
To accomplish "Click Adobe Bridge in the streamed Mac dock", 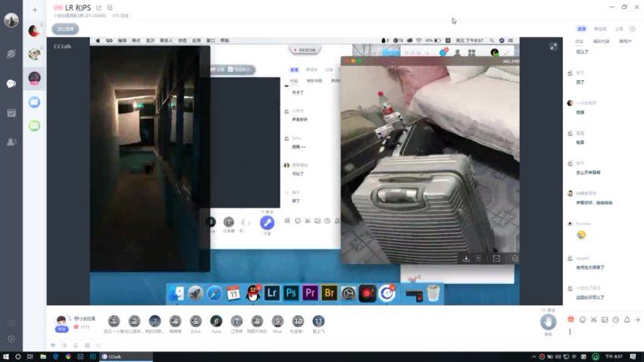I will pos(329,293).
